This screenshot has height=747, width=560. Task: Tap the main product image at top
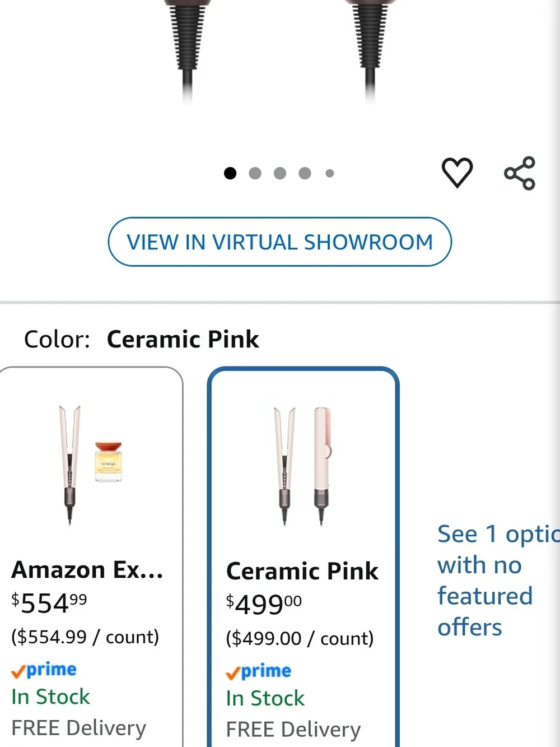pos(280,53)
